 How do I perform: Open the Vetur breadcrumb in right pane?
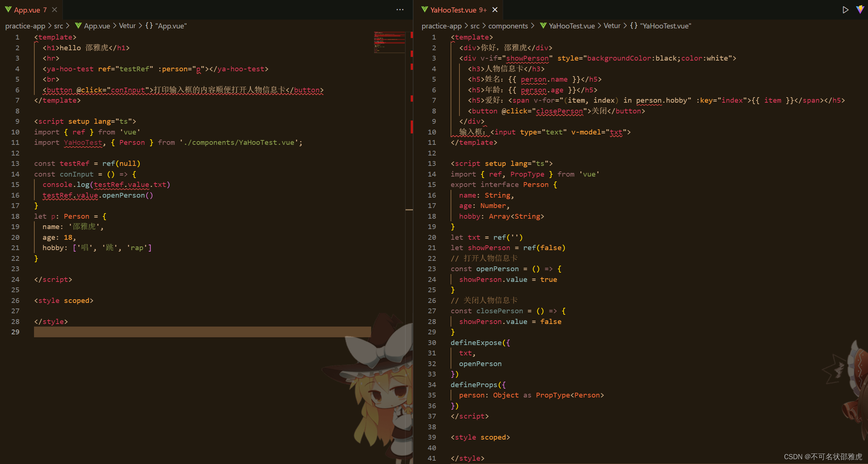coord(612,26)
